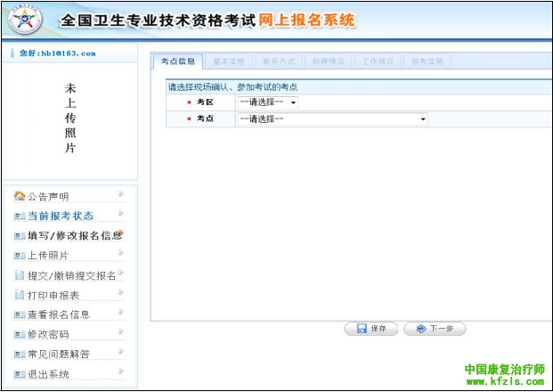Click the icon beside 退出系统

click(x=20, y=374)
